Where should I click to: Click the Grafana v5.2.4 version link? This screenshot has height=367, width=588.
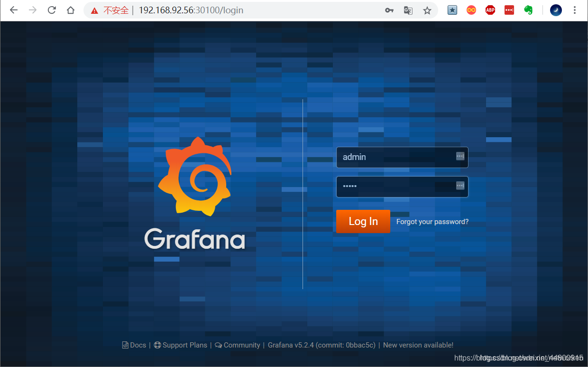click(322, 345)
